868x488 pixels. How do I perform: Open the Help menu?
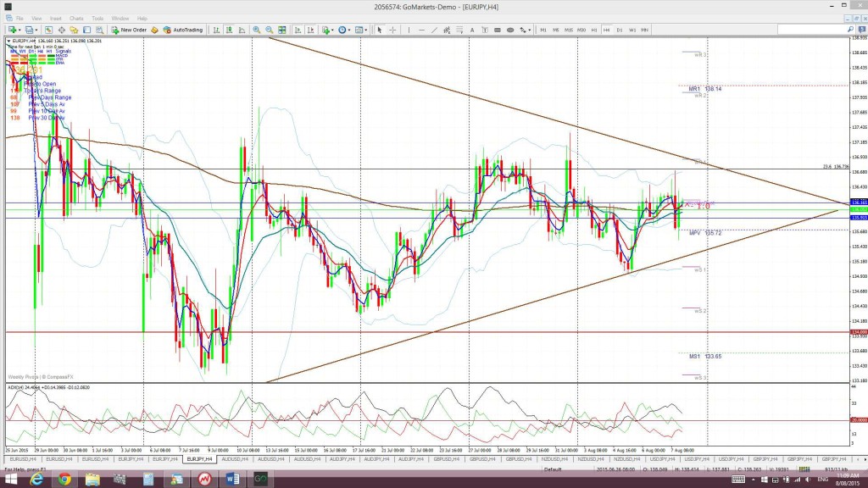(142, 19)
